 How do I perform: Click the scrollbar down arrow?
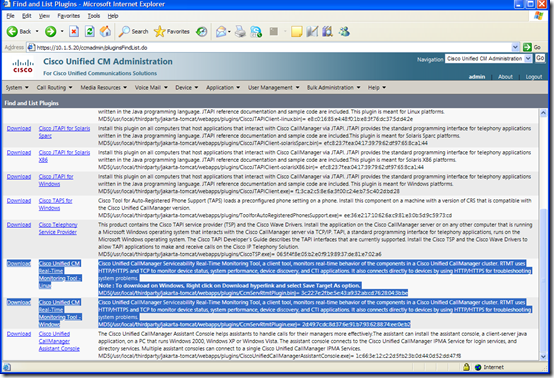point(543,357)
